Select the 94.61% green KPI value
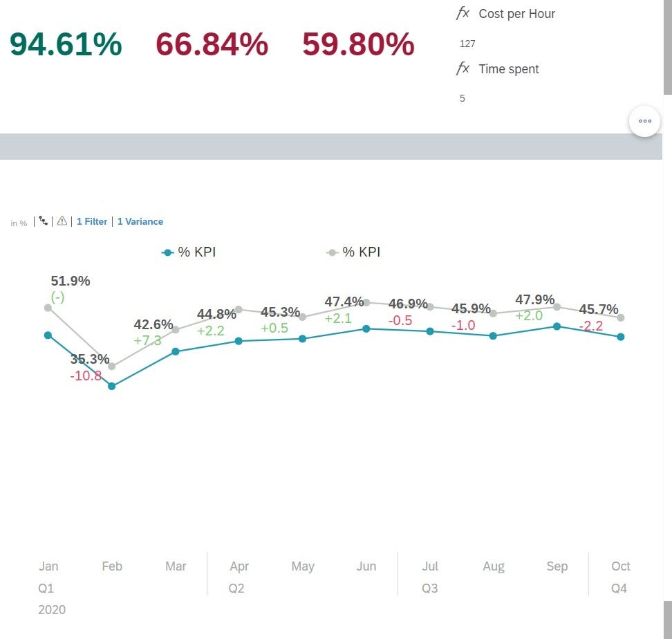 [x=66, y=44]
